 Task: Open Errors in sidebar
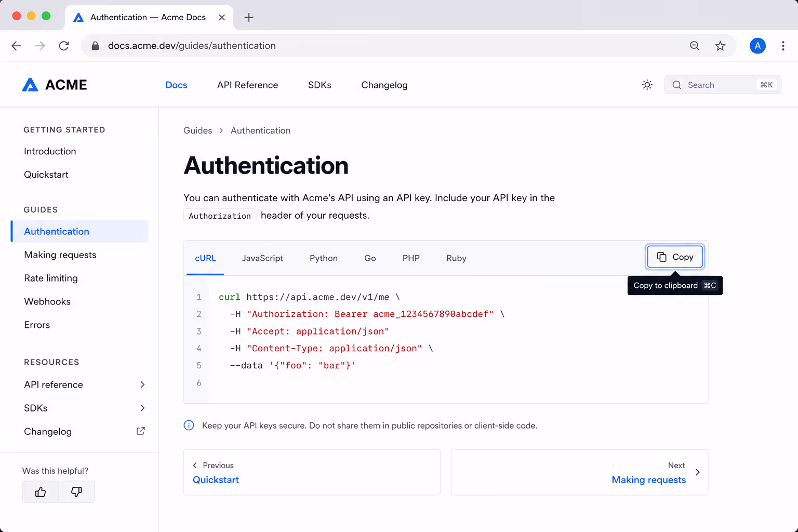tap(37, 325)
